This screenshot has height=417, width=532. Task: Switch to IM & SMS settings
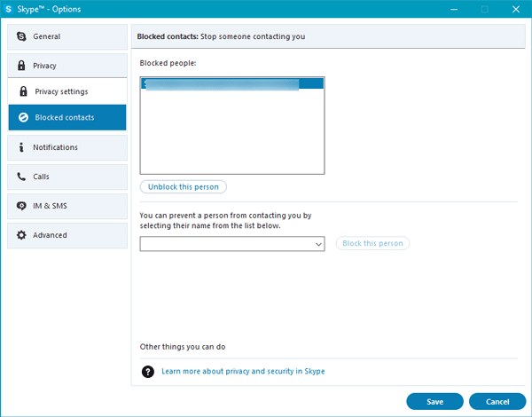(67, 206)
